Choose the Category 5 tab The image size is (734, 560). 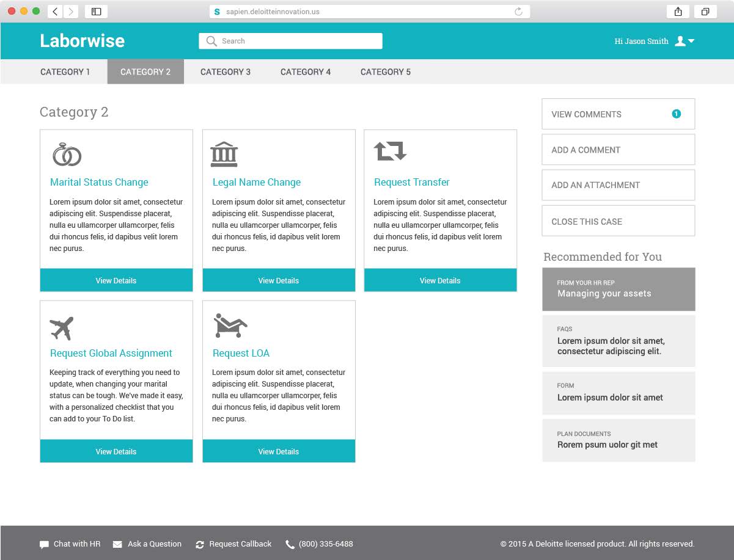pos(386,71)
